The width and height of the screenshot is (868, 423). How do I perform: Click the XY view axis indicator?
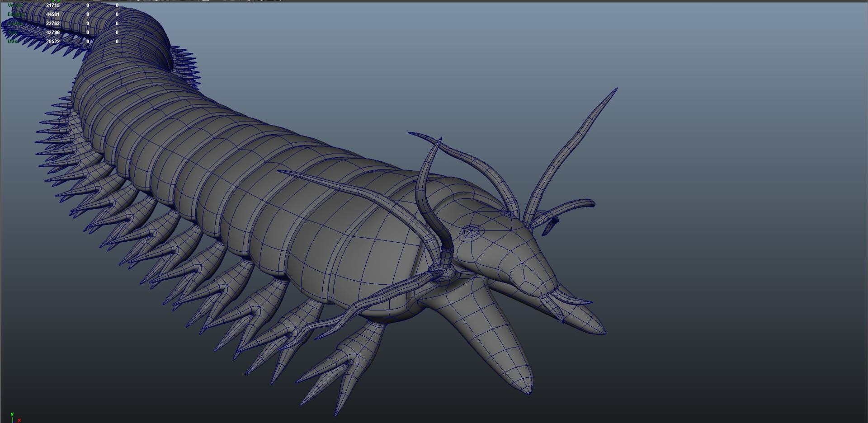click(x=14, y=418)
